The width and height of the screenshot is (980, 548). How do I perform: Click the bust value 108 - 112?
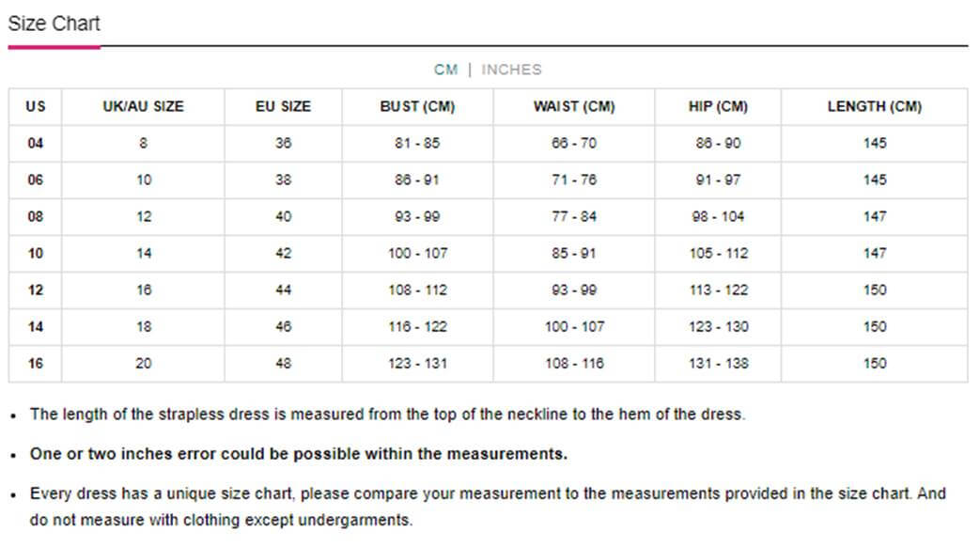417,290
